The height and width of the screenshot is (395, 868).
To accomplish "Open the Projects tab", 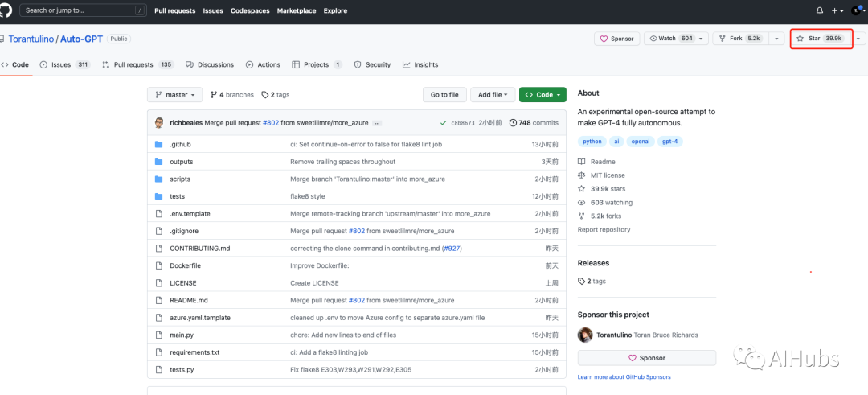I will click(x=317, y=65).
